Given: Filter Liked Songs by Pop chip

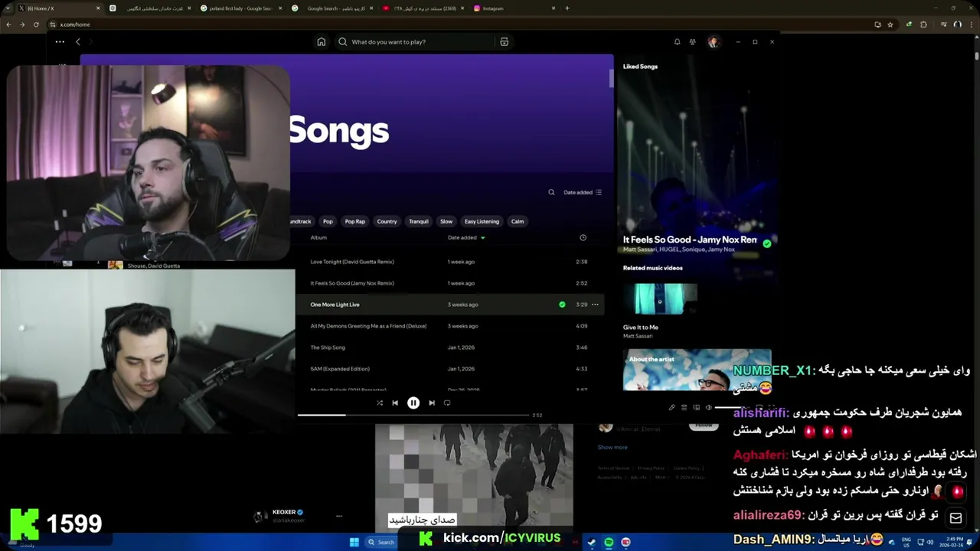Looking at the screenshot, I should click(328, 221).
